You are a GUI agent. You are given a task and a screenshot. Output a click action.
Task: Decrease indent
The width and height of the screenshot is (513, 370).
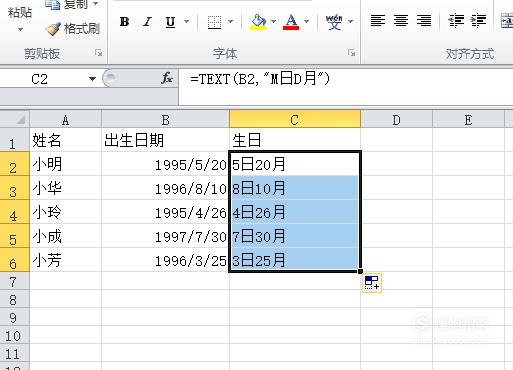click(x=456, y=21)
